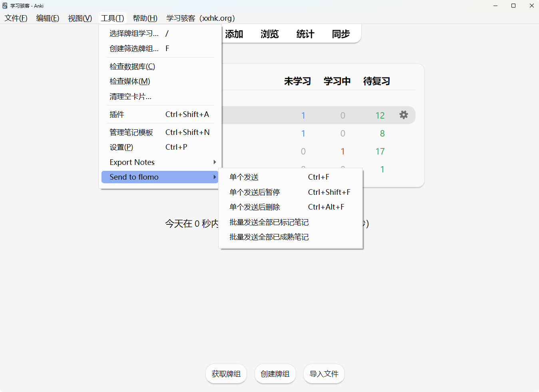The height and width of the screenshot is (392, 539).
Task: Click the deck options gear icon
Action: pyautogui.click(x=404, y=115)
